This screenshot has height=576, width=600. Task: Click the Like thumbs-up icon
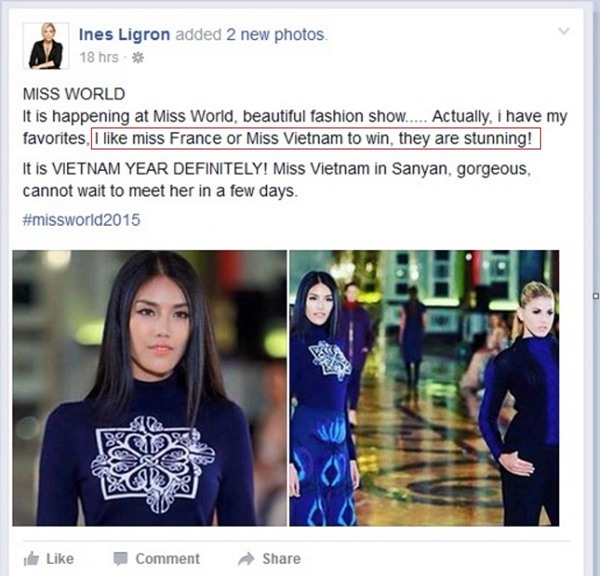tap(31, 559)
